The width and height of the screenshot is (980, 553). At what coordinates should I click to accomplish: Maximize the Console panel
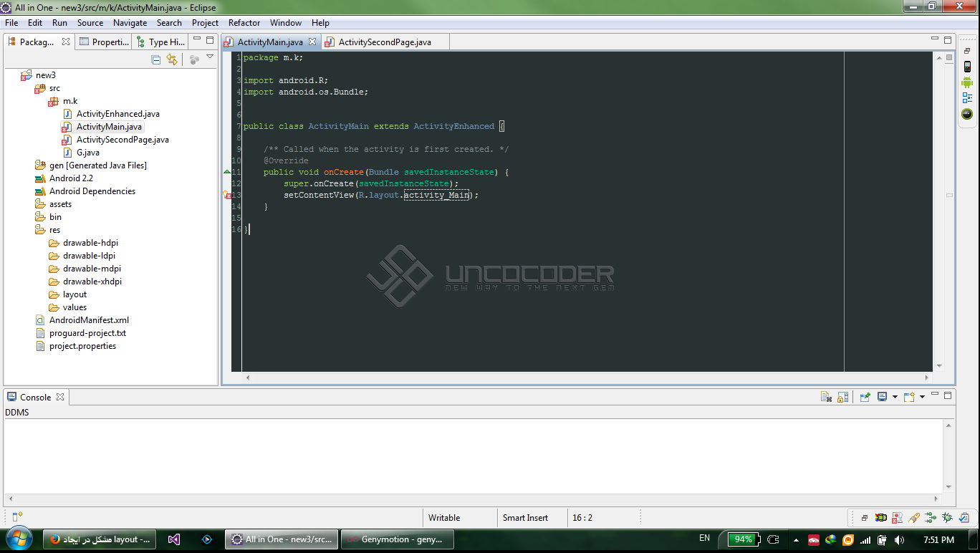tap(948, 395)
